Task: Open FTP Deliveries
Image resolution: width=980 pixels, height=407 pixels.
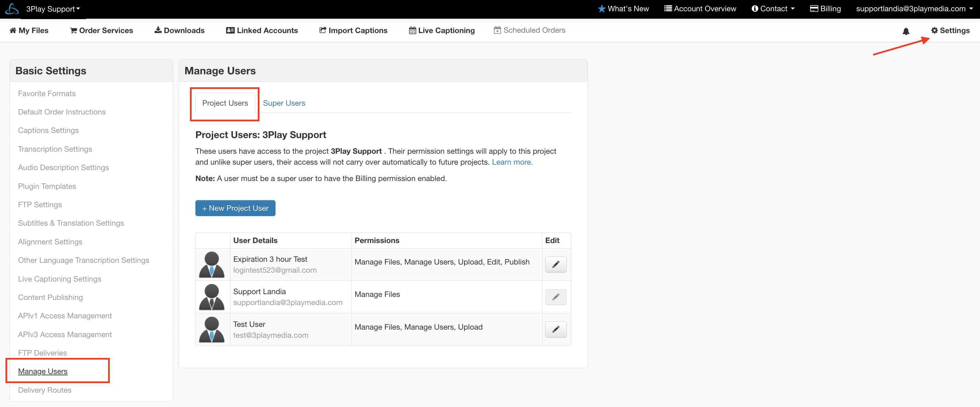Action: point(42,353)
